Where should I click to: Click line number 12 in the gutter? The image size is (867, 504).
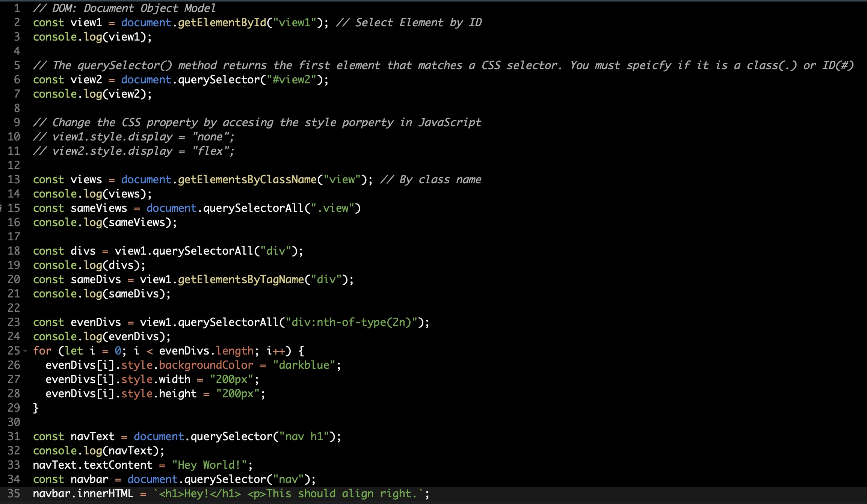point(14,165)
